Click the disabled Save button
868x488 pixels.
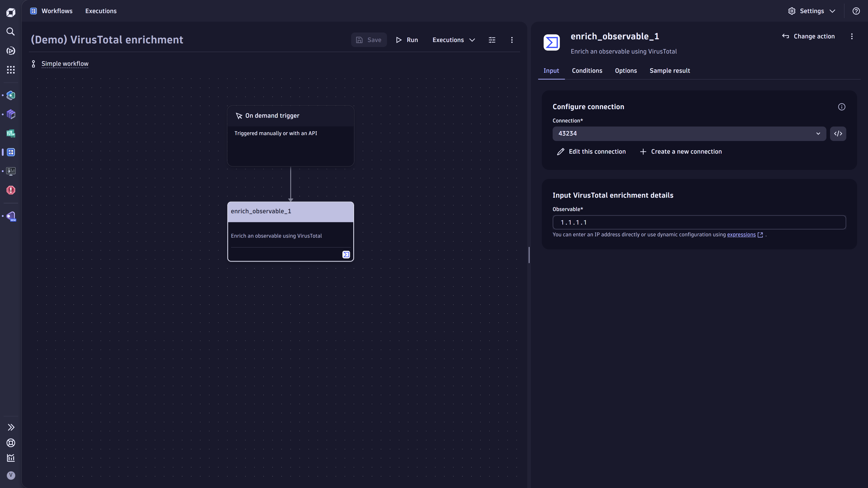click(369, 40)
